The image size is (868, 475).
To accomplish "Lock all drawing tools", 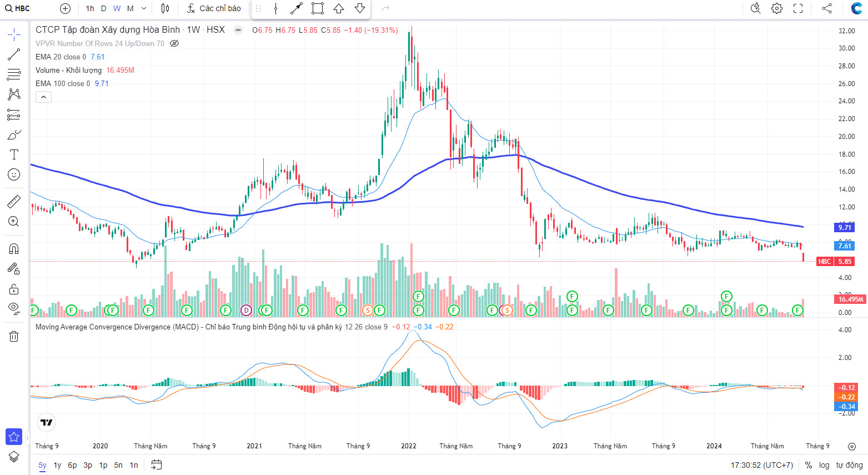I will [x=14, y=289].
